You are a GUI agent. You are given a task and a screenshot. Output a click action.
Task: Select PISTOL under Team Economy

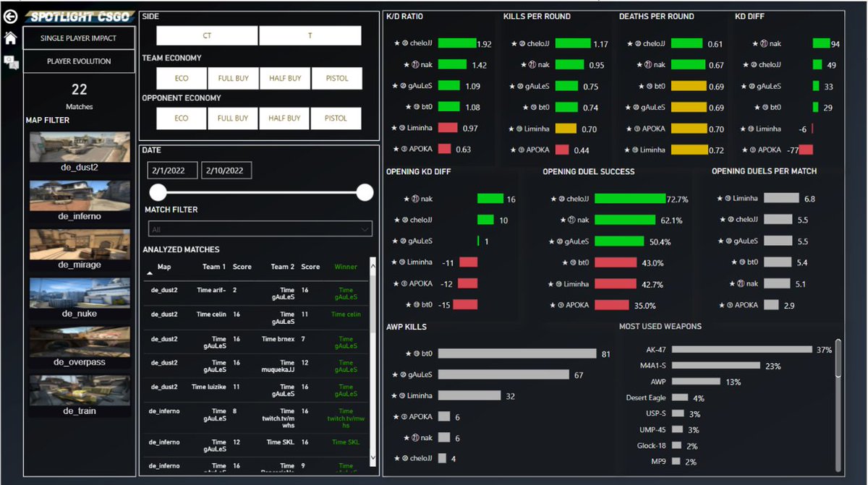tap(336, 78)
